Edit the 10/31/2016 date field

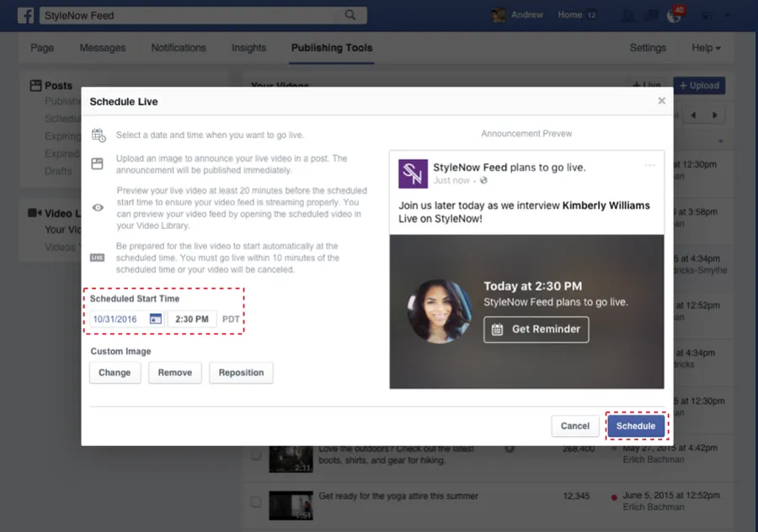(x=115, y=319)
